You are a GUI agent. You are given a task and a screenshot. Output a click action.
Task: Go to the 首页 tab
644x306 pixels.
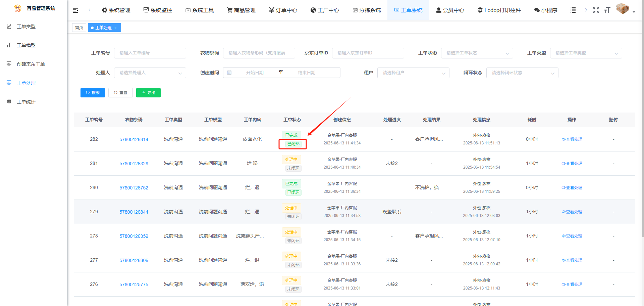click(79, 28)
